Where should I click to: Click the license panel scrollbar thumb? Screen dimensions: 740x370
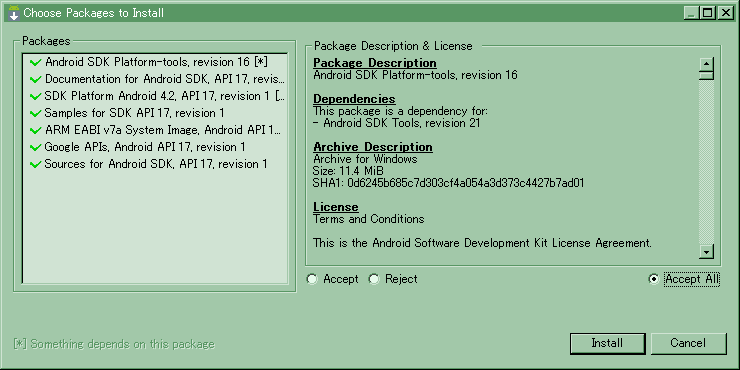click(706, 75)
